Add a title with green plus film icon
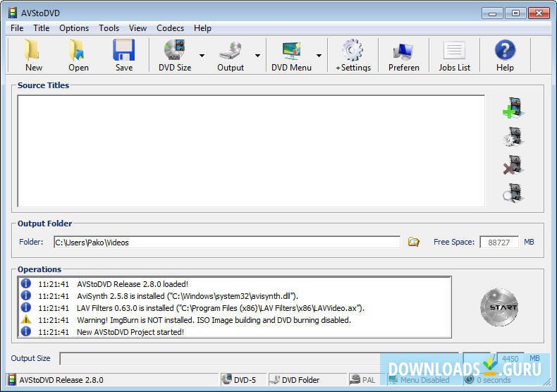557x392 pixels. (513, 108)
